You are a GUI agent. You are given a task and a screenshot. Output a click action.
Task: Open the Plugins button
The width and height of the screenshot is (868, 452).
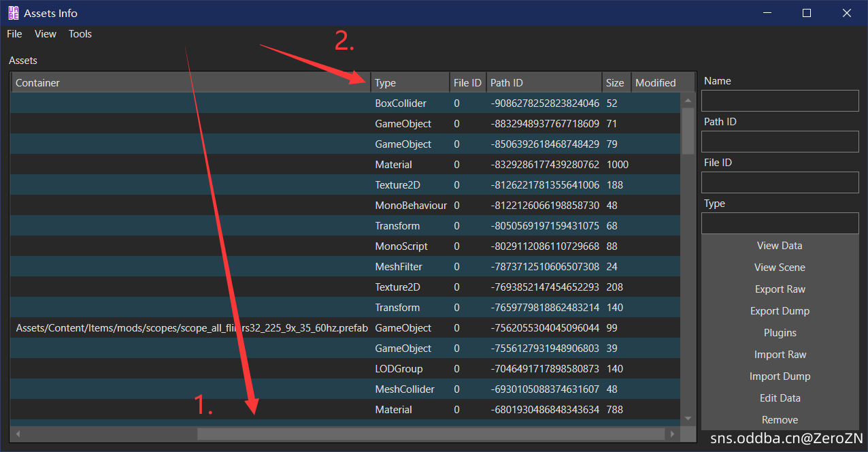click(x=780, y=333)
